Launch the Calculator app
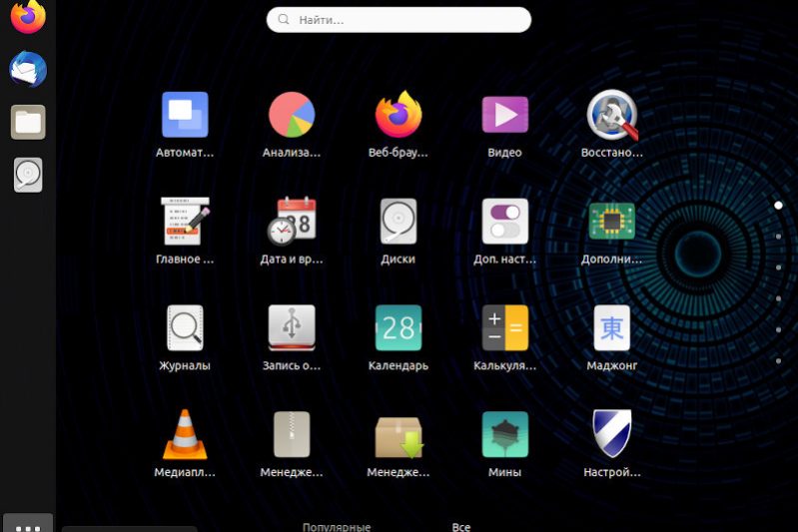 504,328
